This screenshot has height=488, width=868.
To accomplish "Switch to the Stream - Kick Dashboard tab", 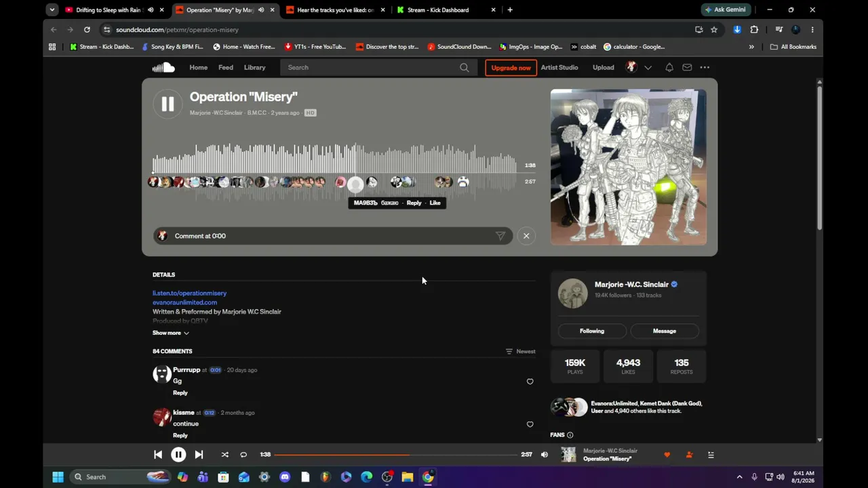I will pos(446,10).
